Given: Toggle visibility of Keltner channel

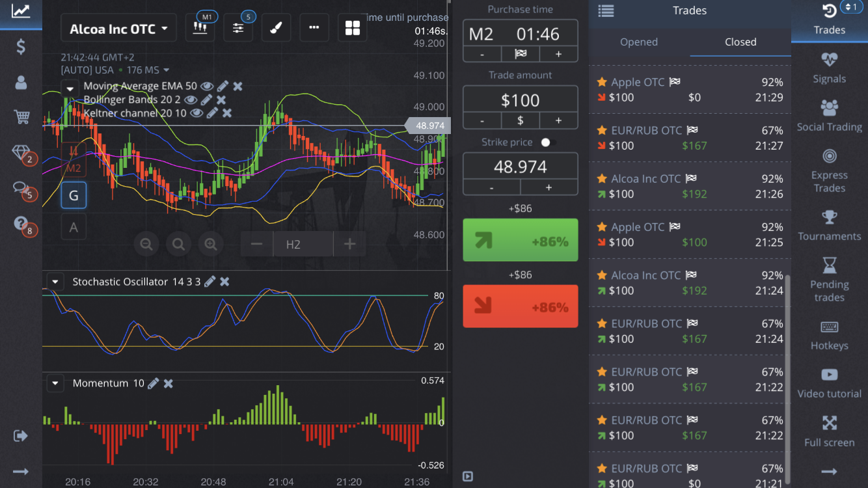Looking at the screenshot, I should coord(197,113).
